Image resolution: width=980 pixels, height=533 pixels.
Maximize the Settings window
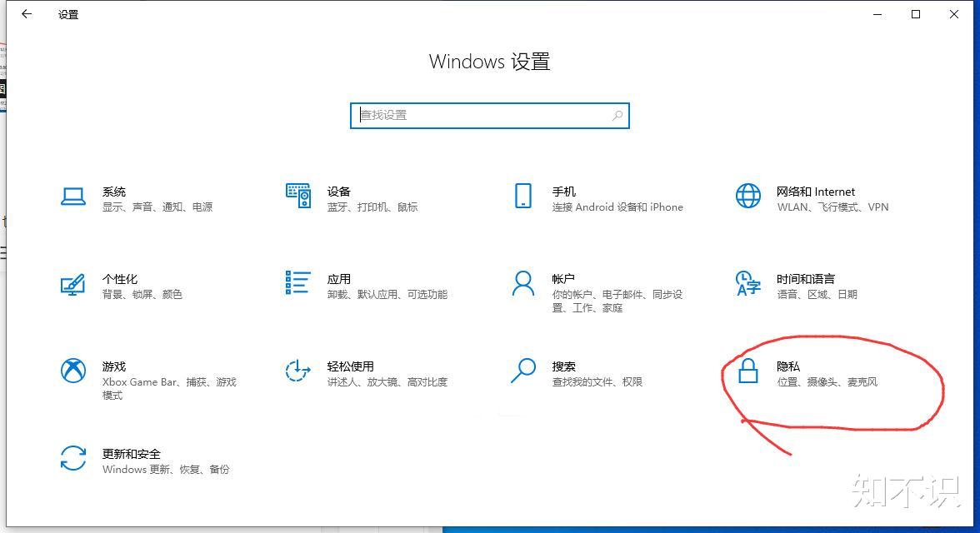point(916,14)
